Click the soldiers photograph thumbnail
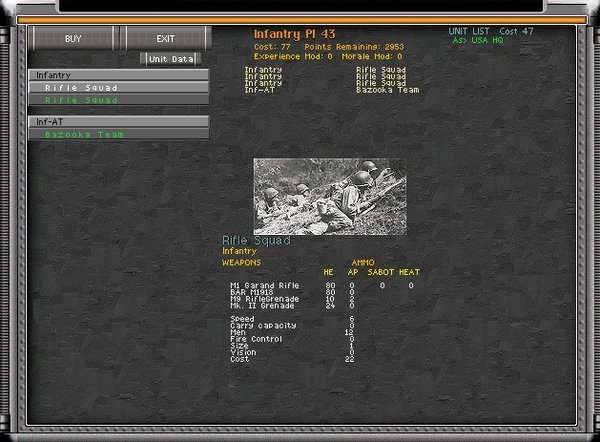This screenshot has width=600, height=442. 329,196
